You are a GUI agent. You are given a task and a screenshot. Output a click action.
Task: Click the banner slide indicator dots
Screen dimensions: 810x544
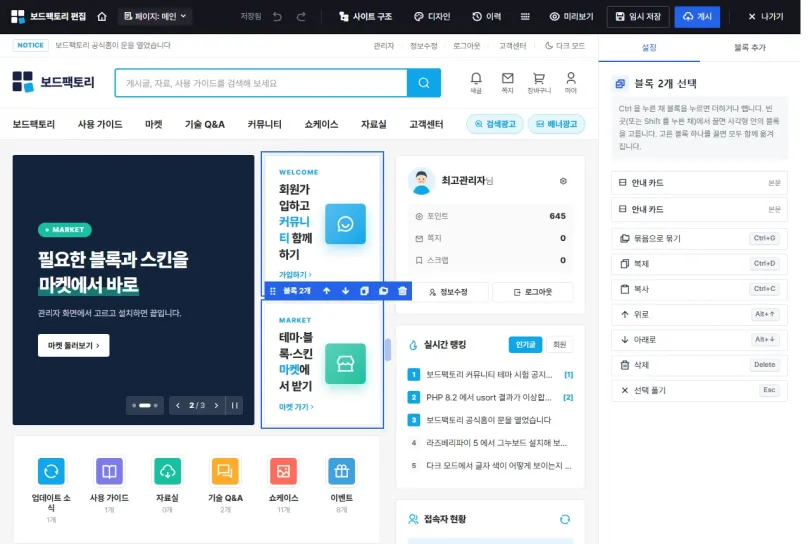(x=145, y=406)
